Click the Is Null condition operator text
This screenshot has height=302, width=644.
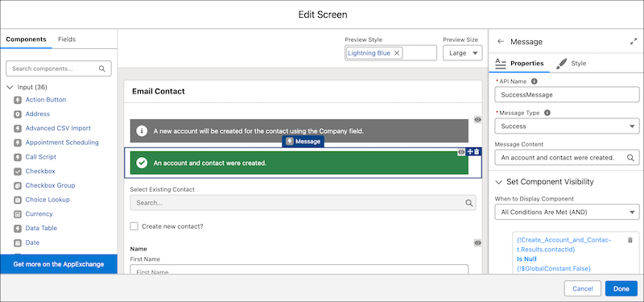[x=526, y=259]
